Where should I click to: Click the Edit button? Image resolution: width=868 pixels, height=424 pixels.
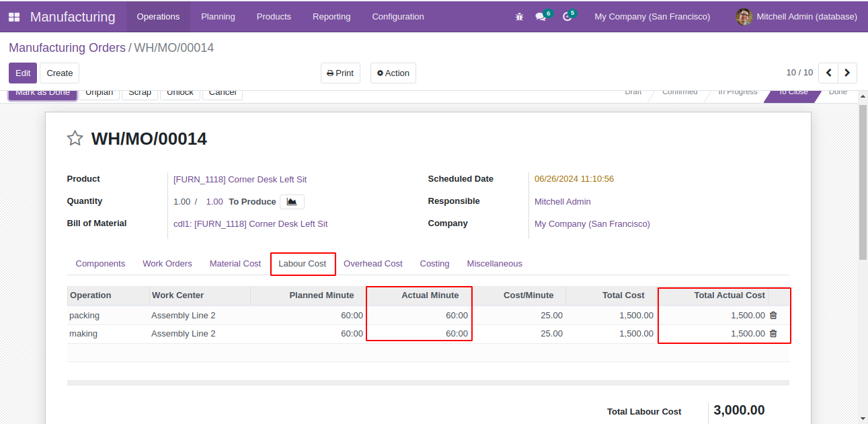click(x=23, y=73)
